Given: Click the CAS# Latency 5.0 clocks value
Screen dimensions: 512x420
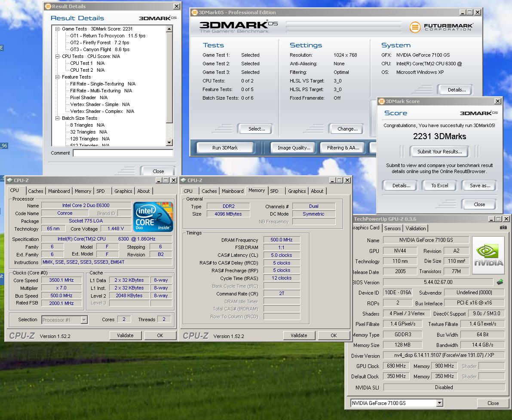Looking at the screenshot, I should (x=282, y=255).
